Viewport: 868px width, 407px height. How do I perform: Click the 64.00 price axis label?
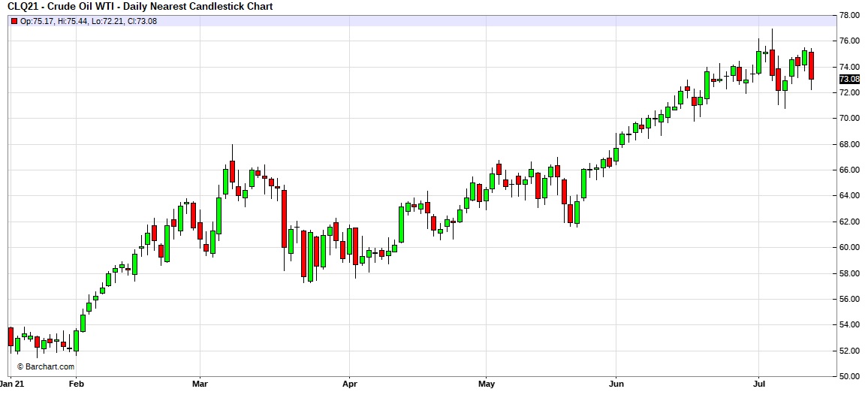click(849, 196)
